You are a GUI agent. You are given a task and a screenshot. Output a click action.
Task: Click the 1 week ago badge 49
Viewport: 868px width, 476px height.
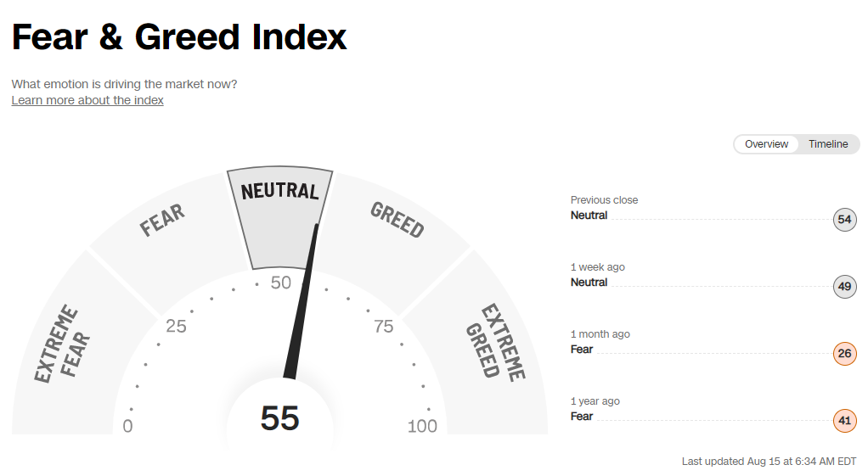coord(844,287)
